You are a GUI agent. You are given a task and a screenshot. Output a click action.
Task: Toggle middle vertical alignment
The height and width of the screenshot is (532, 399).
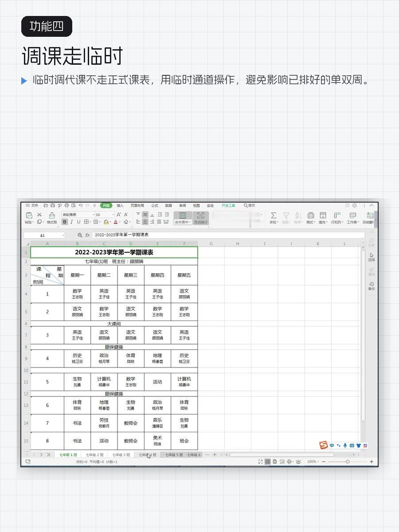(x=145, y=215)
